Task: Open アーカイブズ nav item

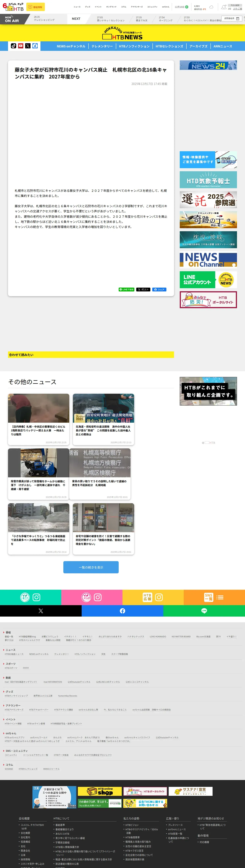Action: [x=198, y=46]
